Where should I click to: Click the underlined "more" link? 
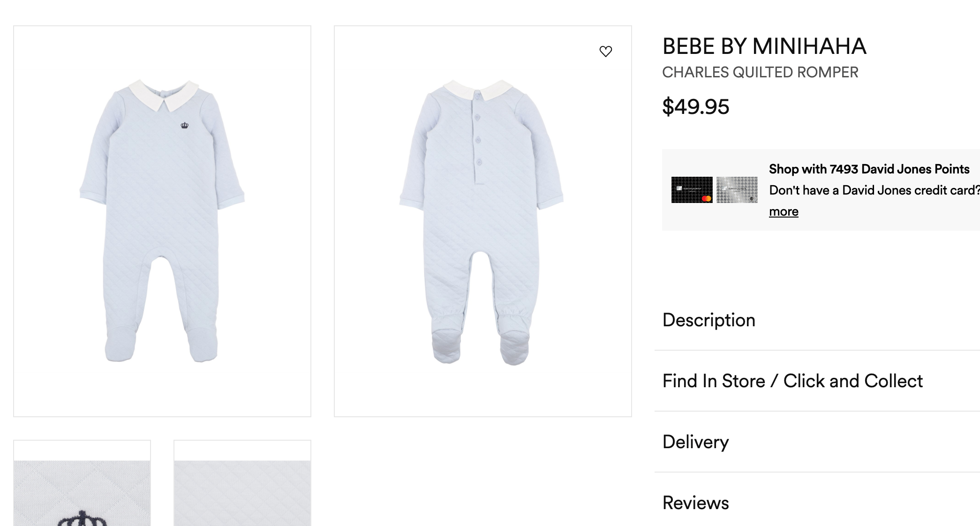pos(784,211)
